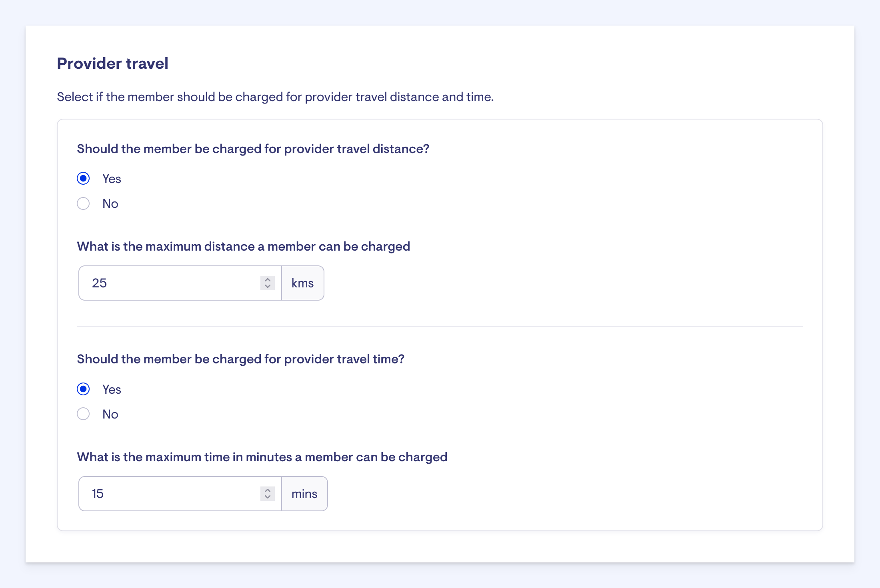Click the kms unit suffix

click(x=302, y=283)
